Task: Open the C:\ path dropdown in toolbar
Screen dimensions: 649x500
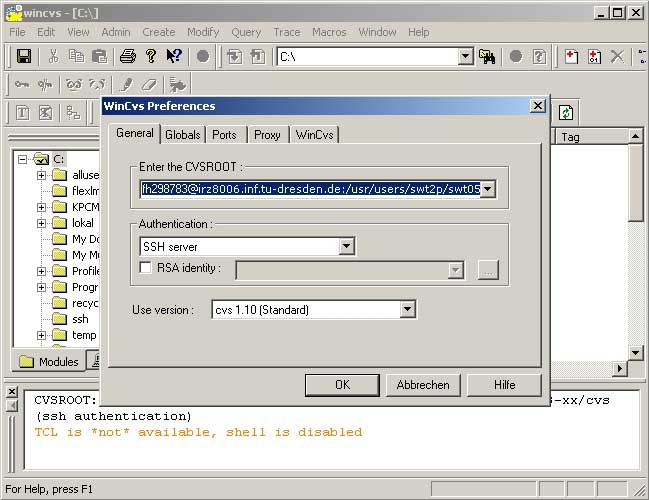Action: point(466,56)
